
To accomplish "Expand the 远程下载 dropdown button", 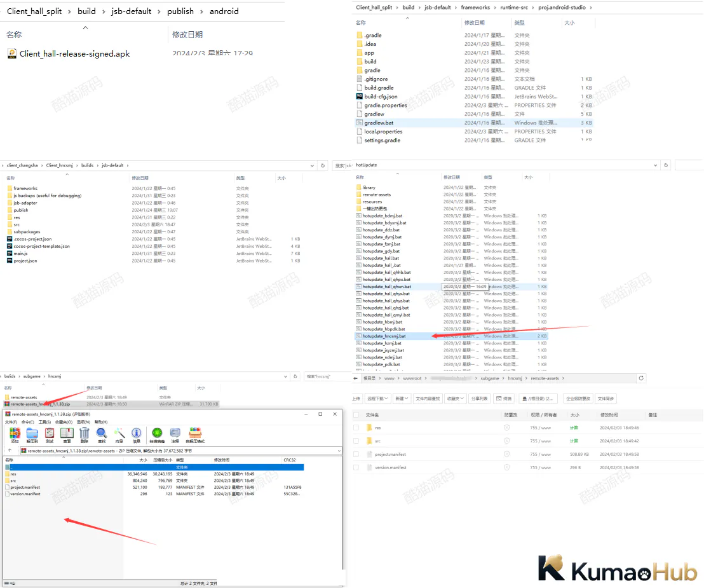I will coord(377,399).
